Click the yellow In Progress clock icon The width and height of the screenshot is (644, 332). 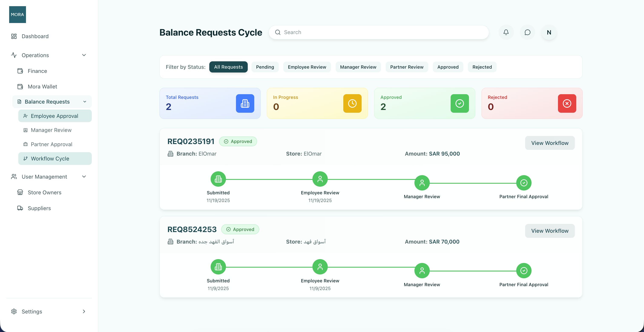tap(352, 103)
